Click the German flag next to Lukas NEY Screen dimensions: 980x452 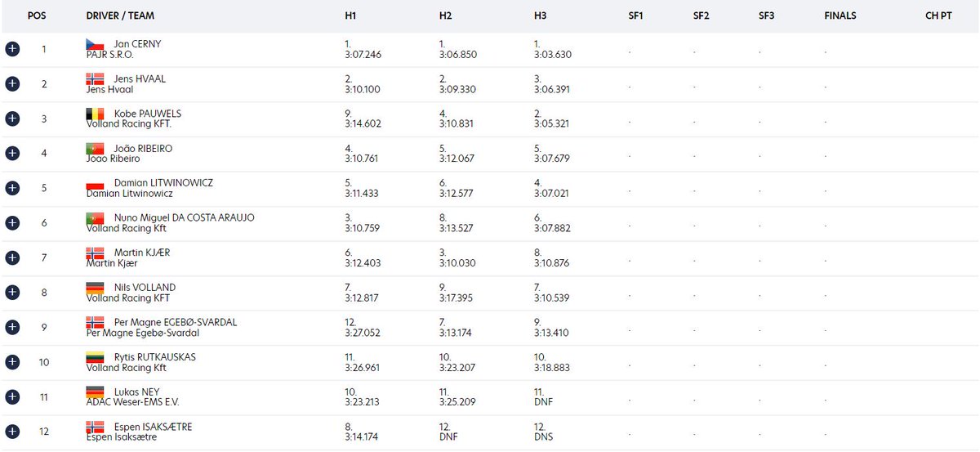(x=96, y=392)
